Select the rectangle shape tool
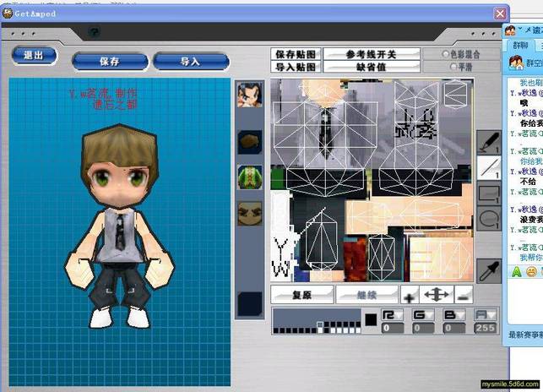The image size is (543, 392). (x=488, y=193)
